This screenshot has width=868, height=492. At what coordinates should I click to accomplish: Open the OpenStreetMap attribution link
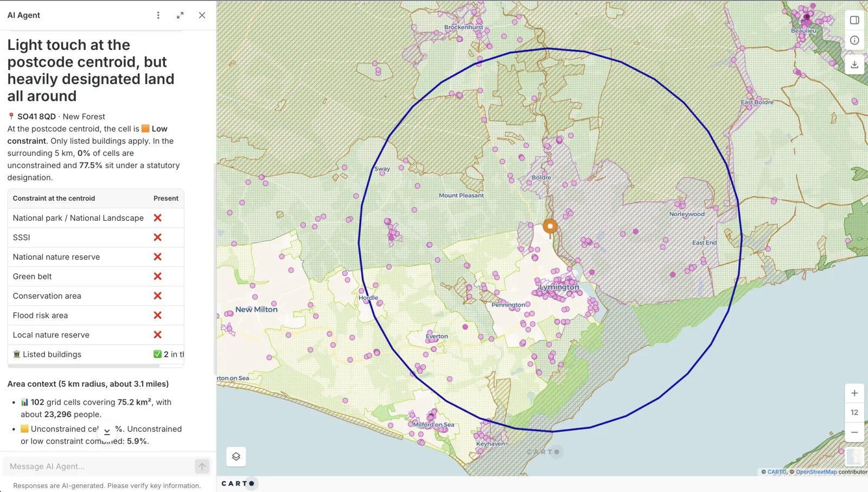(x=816, y=472)
